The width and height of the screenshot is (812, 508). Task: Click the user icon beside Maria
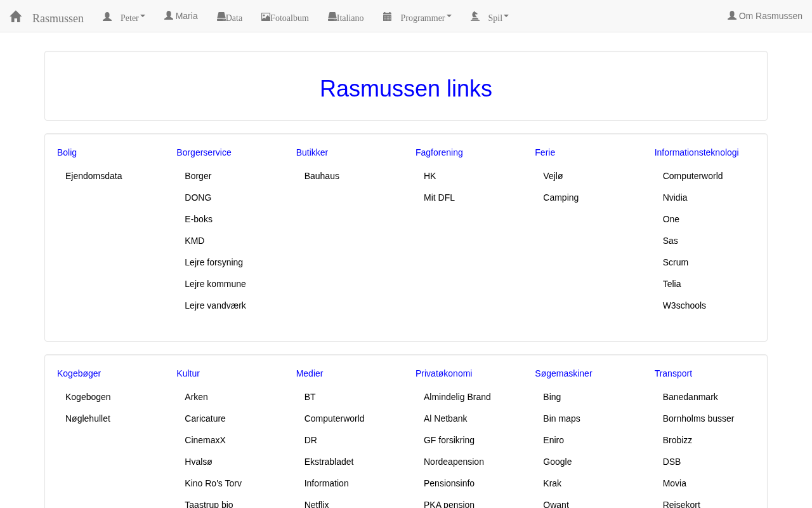169,16
